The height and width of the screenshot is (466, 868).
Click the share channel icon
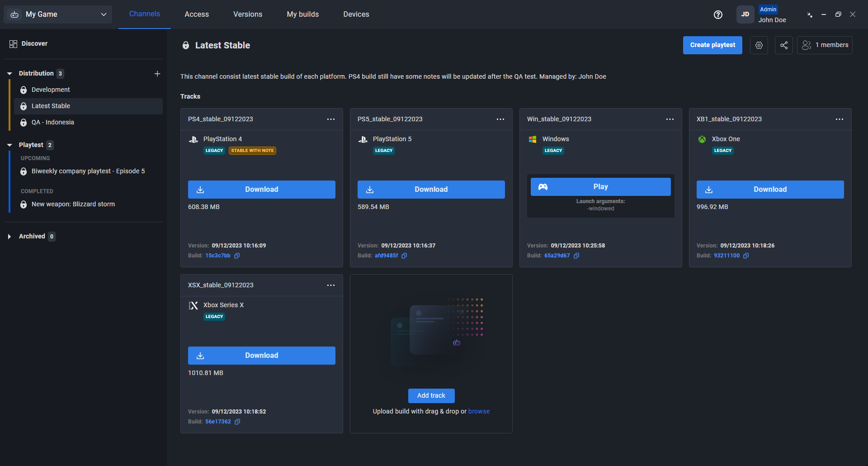[784, 45]
